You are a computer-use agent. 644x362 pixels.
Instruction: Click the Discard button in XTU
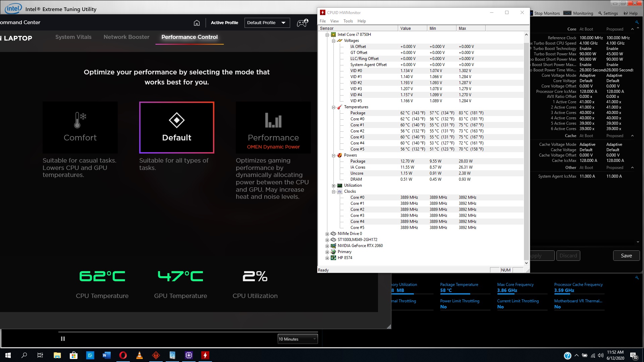[x=568, y=255]
